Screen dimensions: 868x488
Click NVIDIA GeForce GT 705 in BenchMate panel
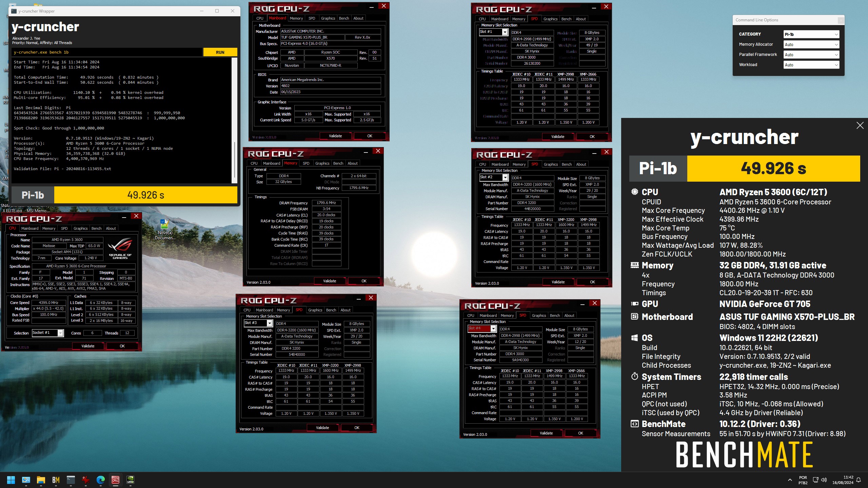765,304
